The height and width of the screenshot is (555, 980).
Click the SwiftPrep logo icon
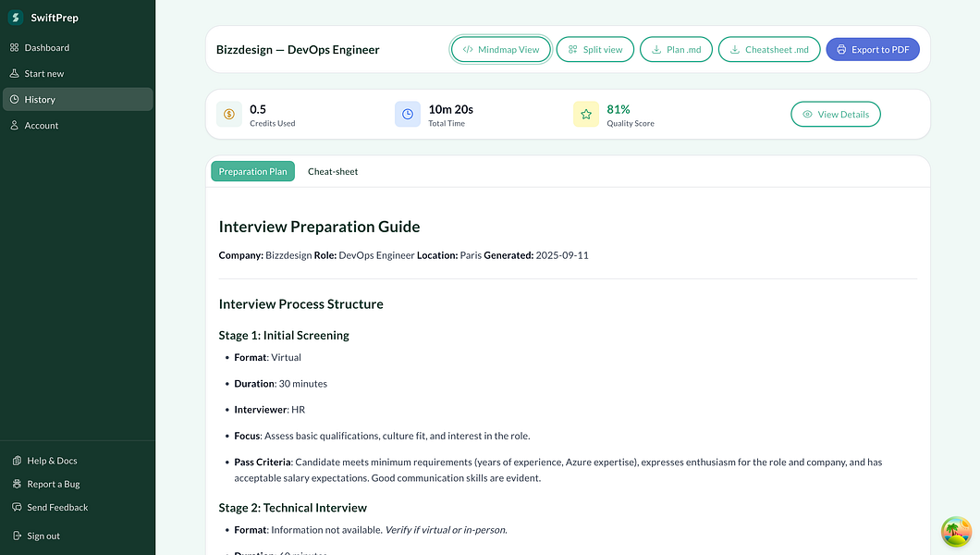point(17,17)
